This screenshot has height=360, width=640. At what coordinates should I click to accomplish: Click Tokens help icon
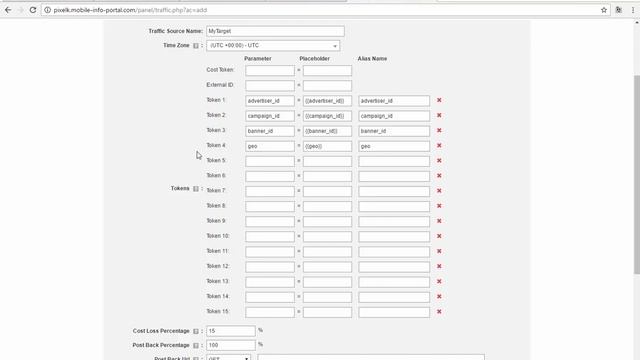coord(196,189)
